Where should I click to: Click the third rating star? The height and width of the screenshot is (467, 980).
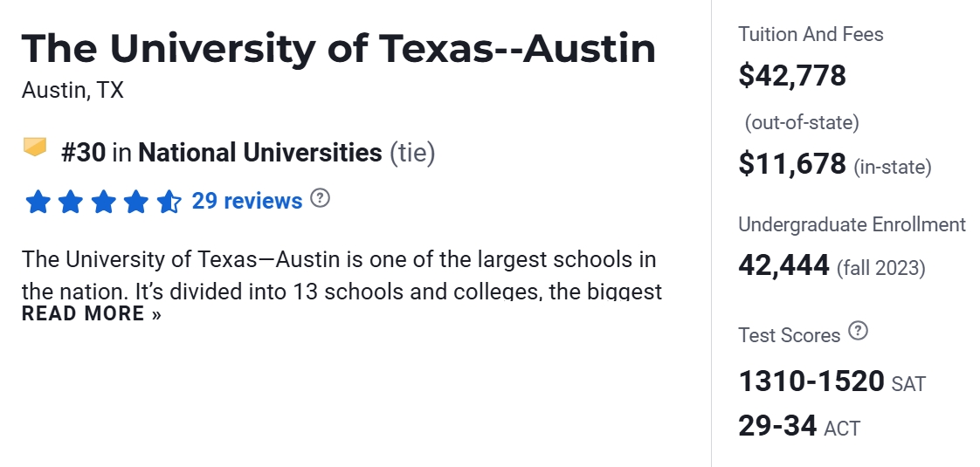coord(103,203)
